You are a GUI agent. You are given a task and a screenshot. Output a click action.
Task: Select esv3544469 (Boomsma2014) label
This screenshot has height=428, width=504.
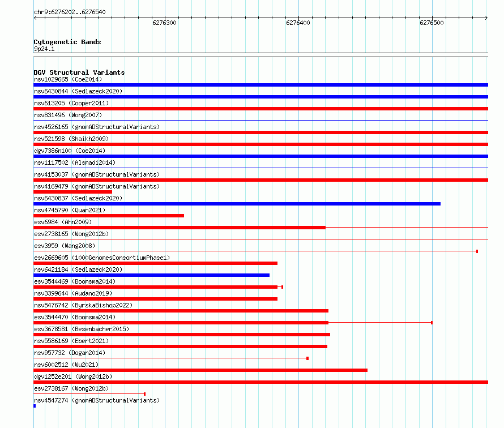(x=75, y=281)
